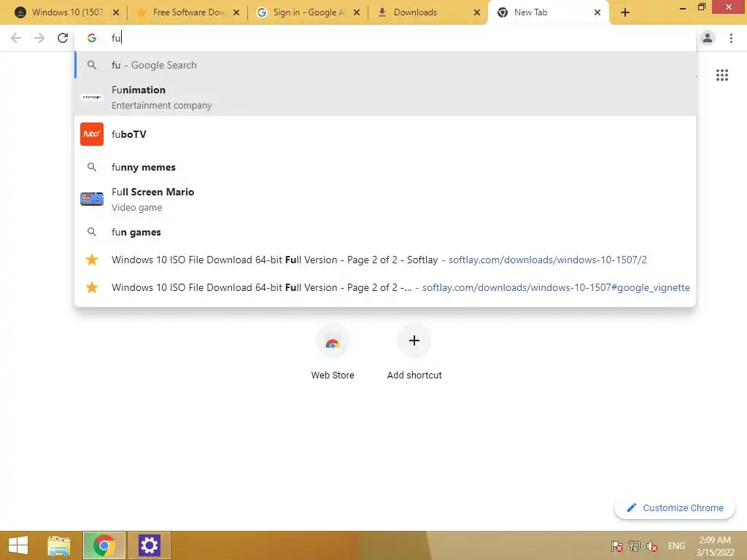Image resolution: width=747 pixels, height=560 pixels.
Task: Click the muted volume tray icon
Action: 652,546
